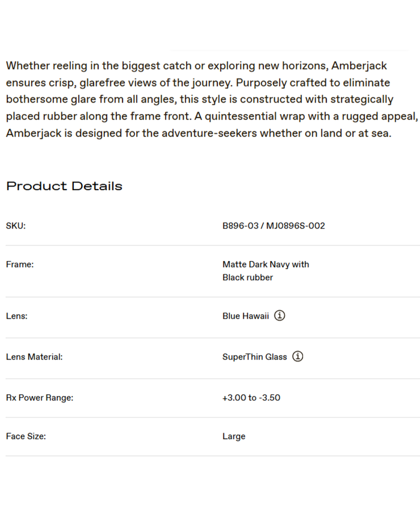Select the Blue Hawaii lens text

tap(245, 316)
